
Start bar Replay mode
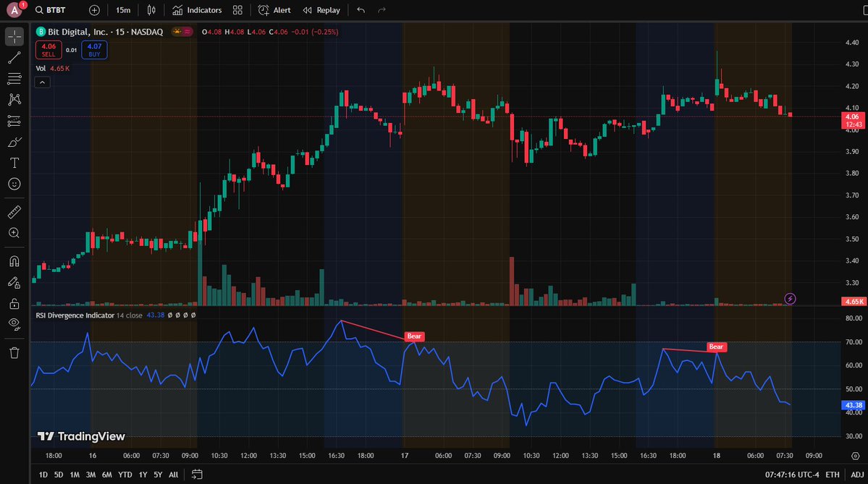coord(321,10)
